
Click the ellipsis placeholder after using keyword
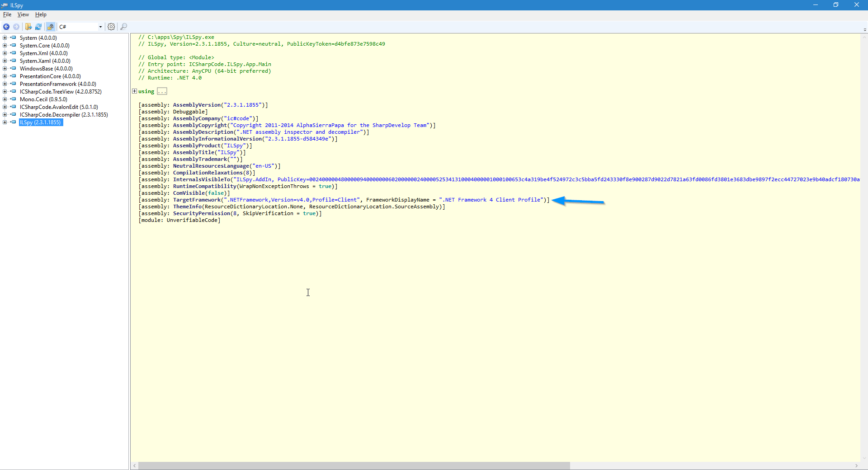click(161, 91)
